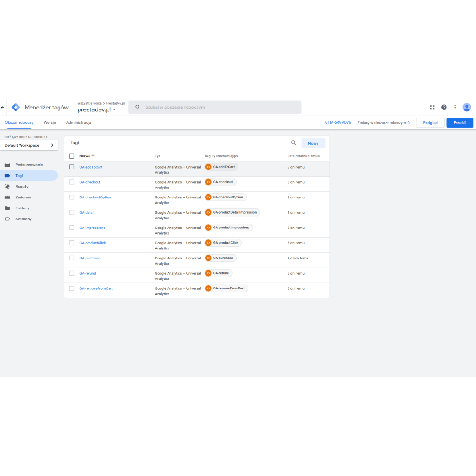Check the GA-refund row checkbox

(x=72, y=273)
